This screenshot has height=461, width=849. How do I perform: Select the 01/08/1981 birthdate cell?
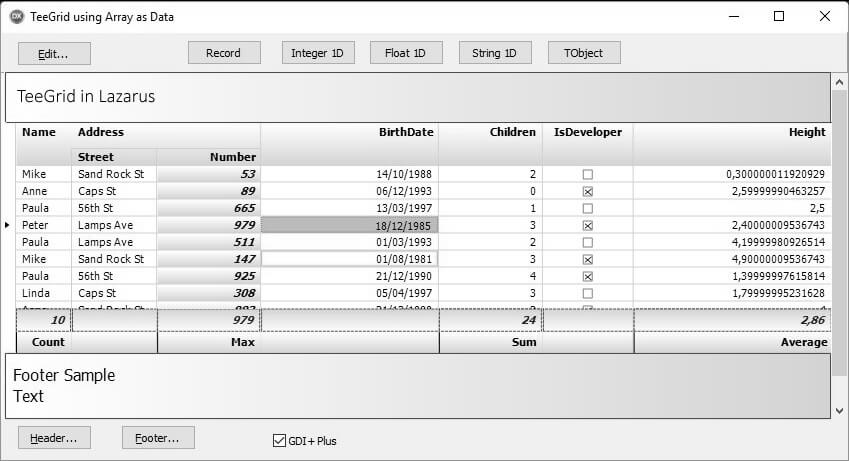pyautogui.click(x=350, y=259)
